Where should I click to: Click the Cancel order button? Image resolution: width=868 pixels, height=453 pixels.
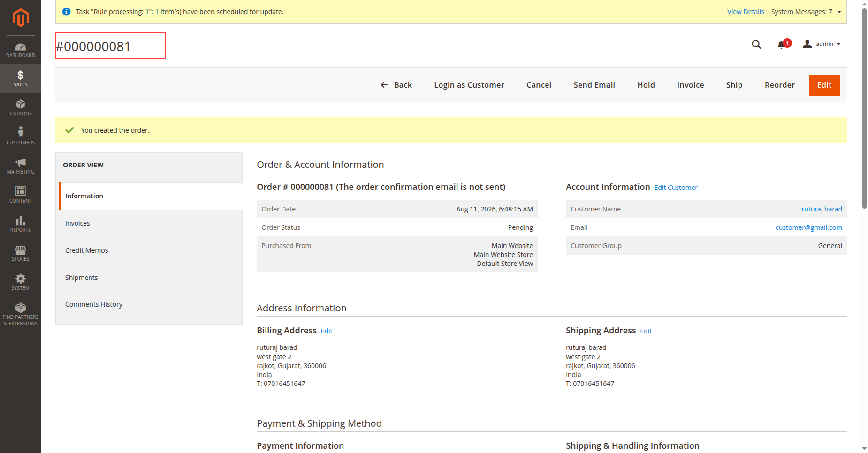pos(539,85)
